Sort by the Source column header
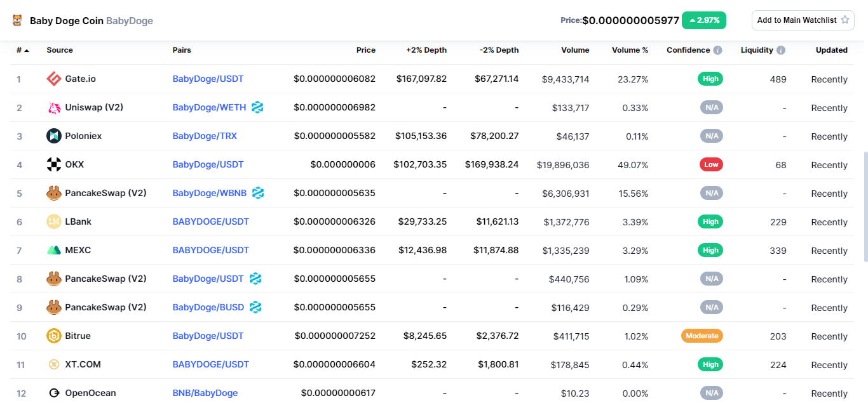 pyautogui.click(x=60, y=50)
